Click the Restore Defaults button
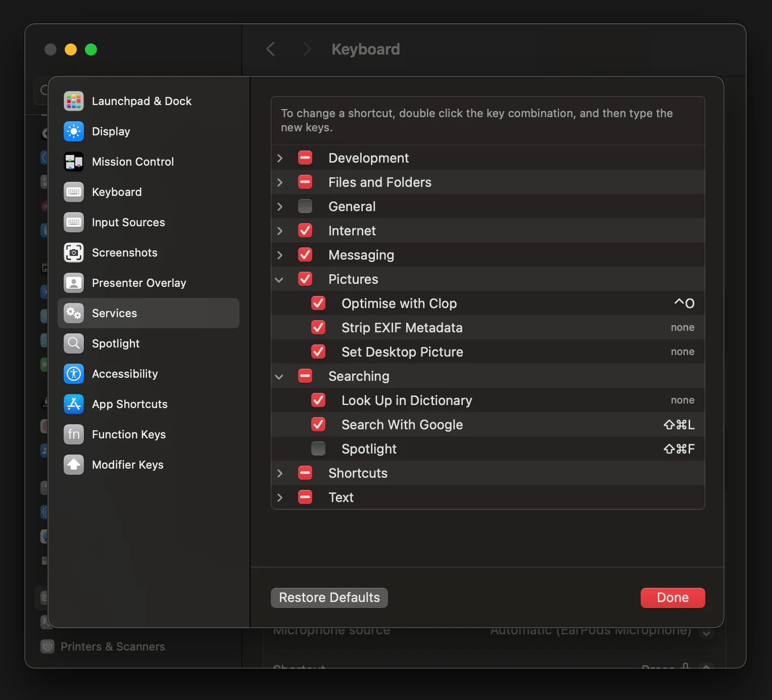772x700 pixels. pos(329,597)
